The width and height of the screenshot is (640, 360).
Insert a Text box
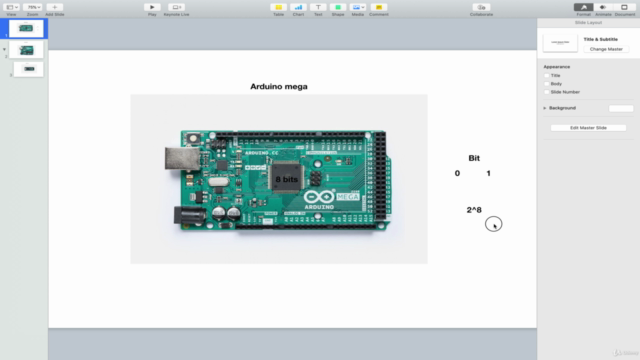318,7
